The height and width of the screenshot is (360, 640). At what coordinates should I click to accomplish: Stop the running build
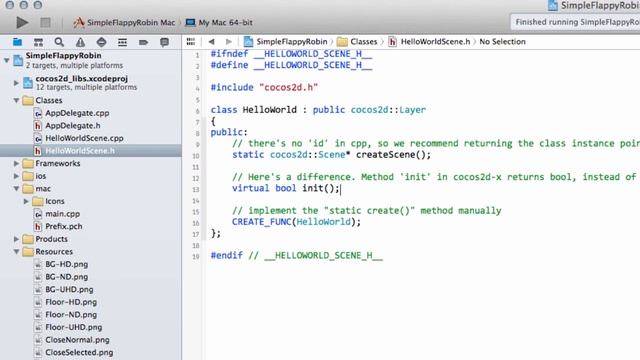click(x=45, y=22)
